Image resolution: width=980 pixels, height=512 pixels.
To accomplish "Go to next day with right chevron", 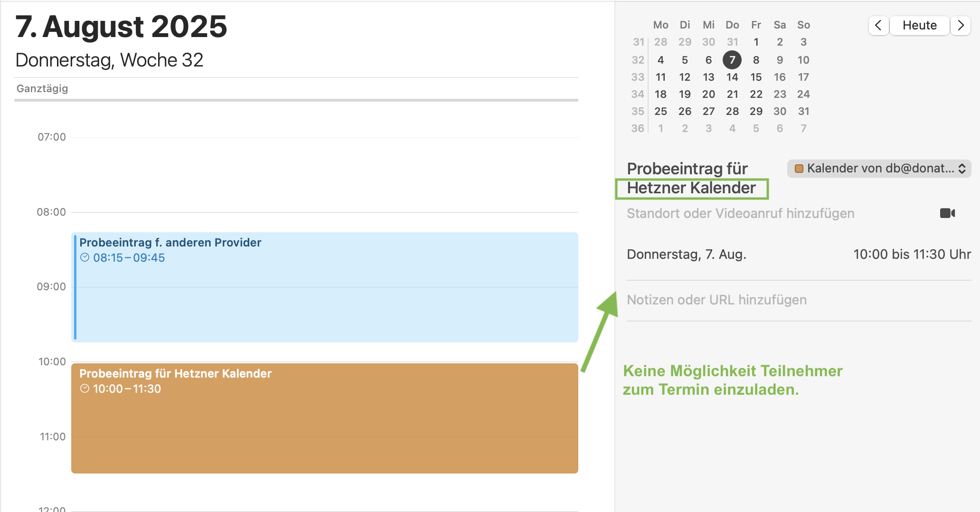I will pos(961,25).
